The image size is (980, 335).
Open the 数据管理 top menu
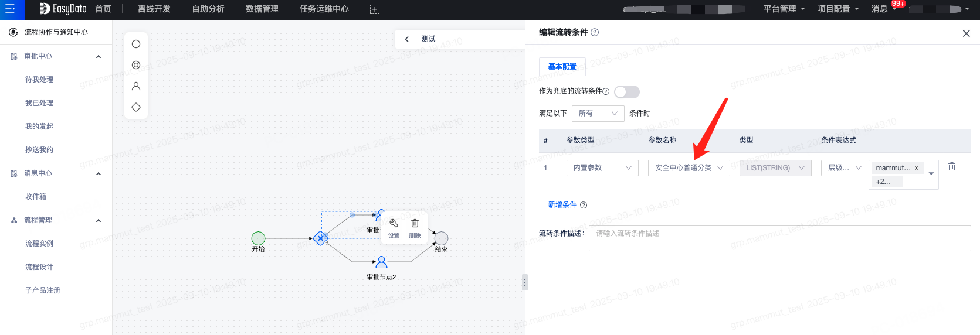pyautogui.click(x=262, y=9)
